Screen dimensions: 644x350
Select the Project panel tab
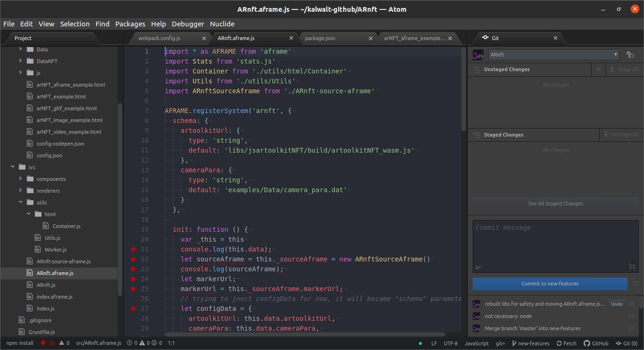(23, 38)
